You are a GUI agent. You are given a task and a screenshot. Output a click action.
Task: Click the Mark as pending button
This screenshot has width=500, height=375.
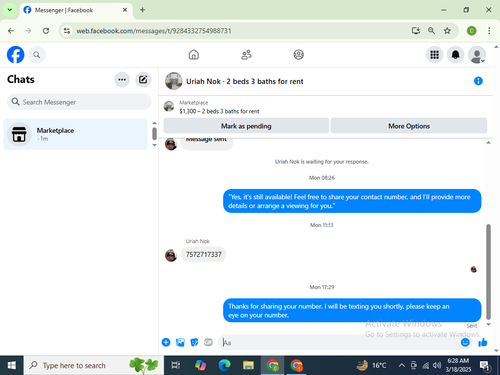tap(246, 126)
